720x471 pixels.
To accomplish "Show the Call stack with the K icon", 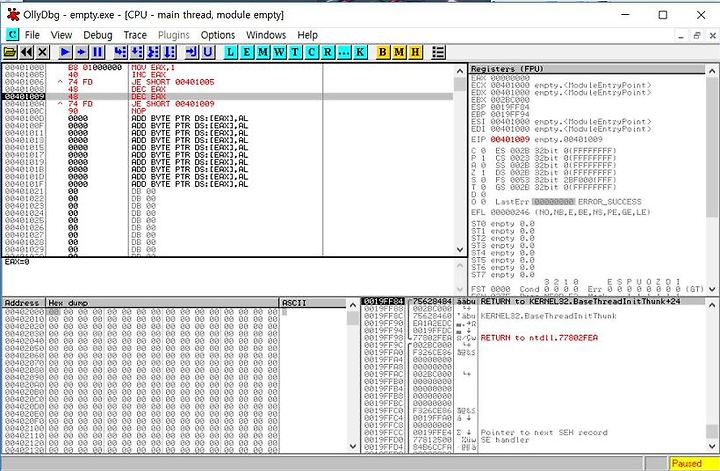I will point(360,52).
